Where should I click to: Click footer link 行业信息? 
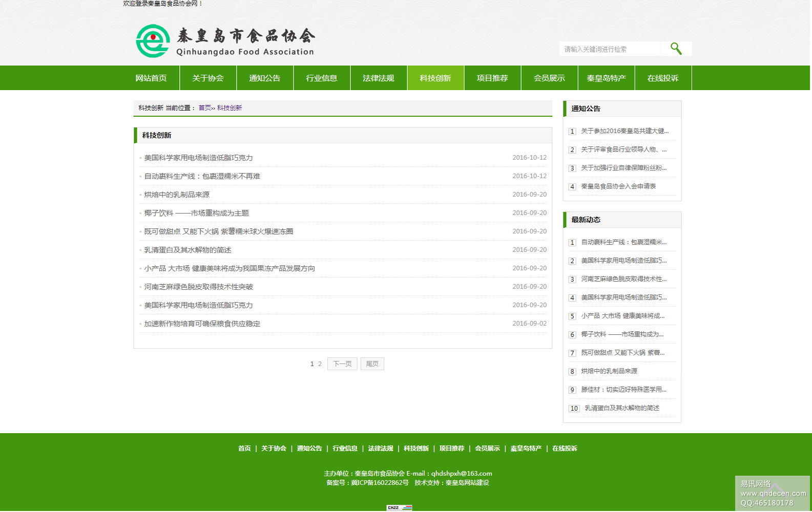[345, 449]
